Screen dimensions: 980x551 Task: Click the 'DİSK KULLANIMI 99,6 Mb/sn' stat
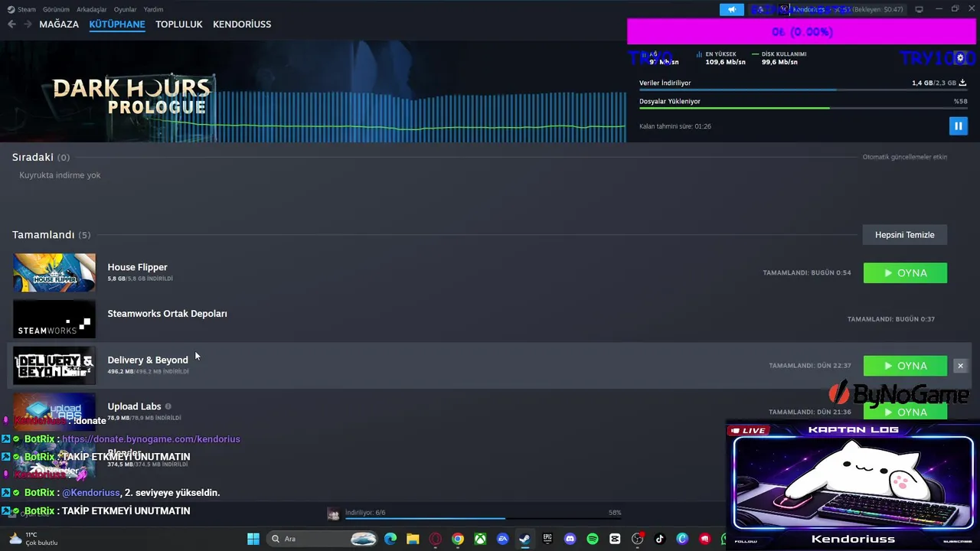click(x=779, y=58)
